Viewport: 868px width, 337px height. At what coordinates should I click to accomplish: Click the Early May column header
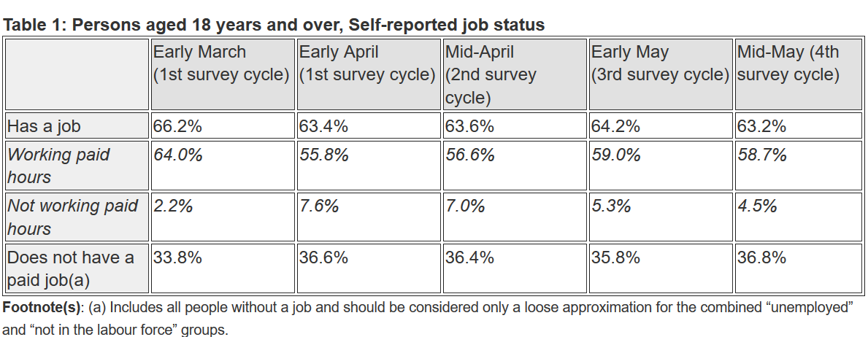click(x=660, y=63)
